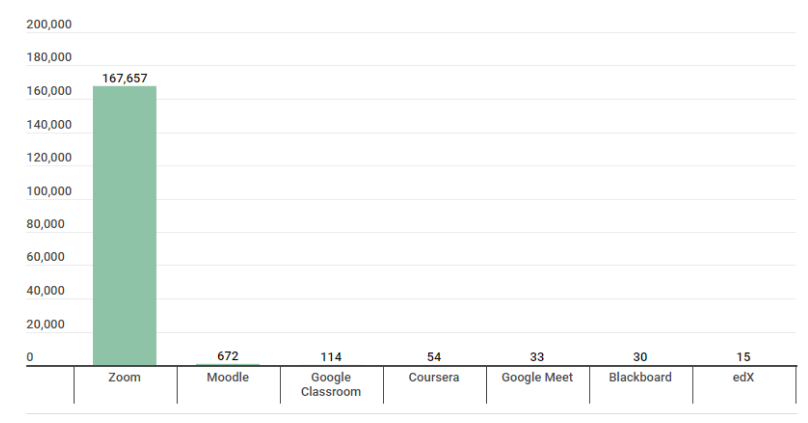The height and width of the screenshot is (423, 808).
Task: Select the Google Classroom axis label
Action: (x=331, y=385)
